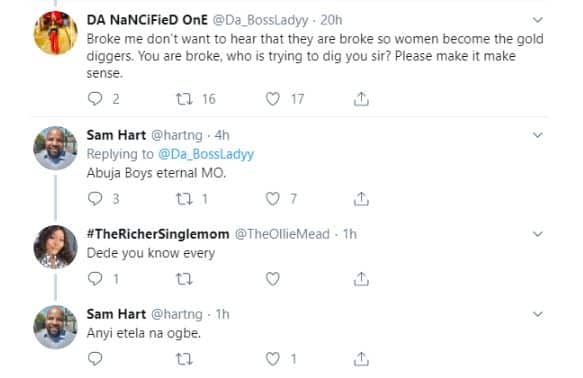Open the @hartng handle on the 1h tweet
This screenshot has width=583, height=378.
pyautogui.click(x=177, y=314)
